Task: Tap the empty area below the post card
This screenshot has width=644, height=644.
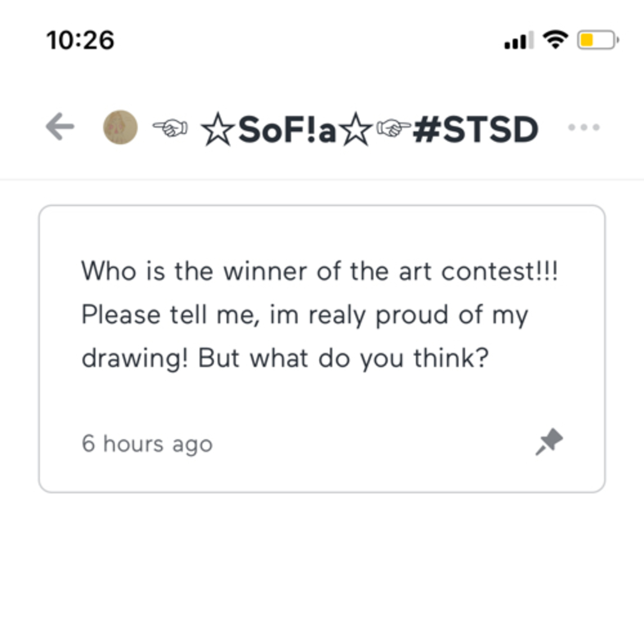Action: click(x=322, y=567)
